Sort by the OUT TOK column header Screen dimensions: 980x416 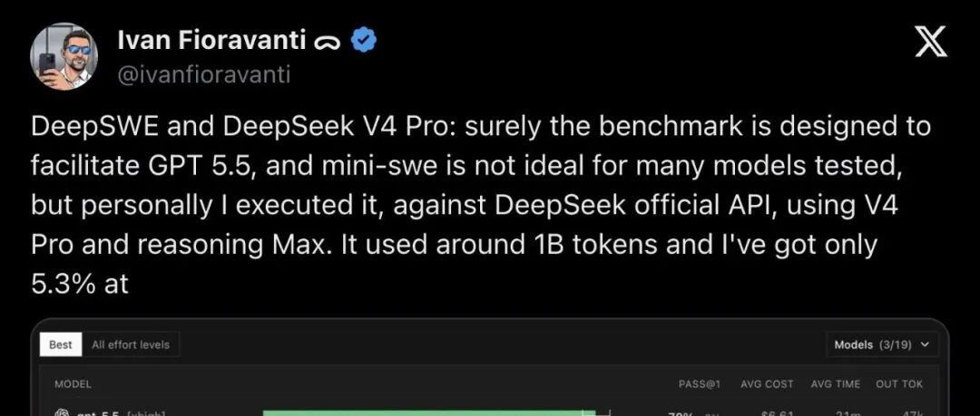[898, 384]
